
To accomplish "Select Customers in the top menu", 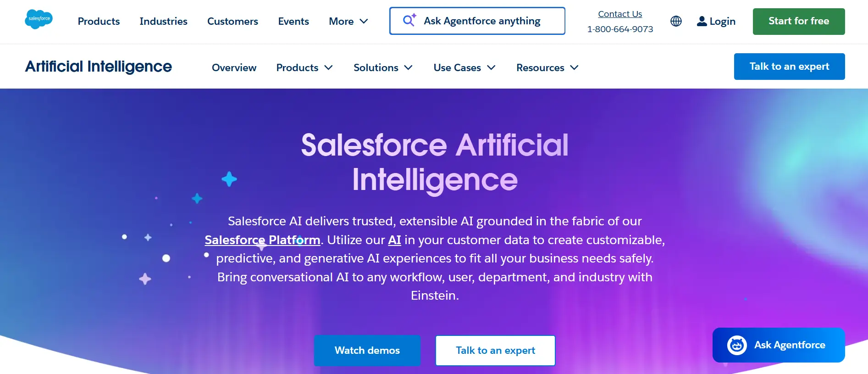I will [x=232, y=21].
